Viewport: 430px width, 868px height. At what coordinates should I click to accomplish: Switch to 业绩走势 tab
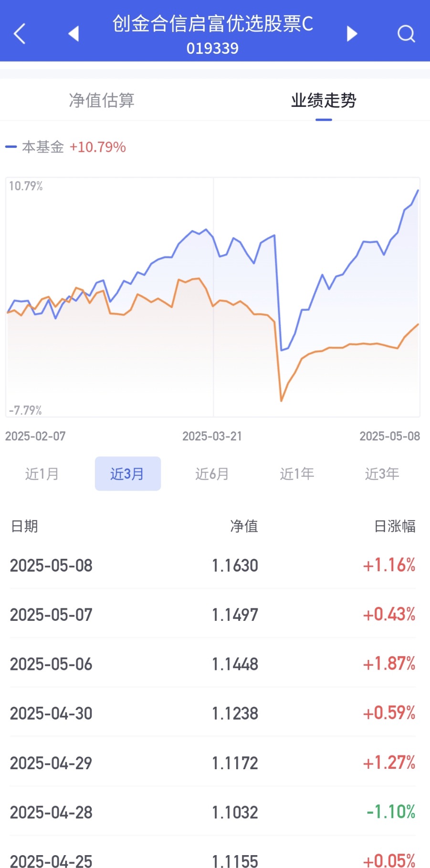(324, 100)
